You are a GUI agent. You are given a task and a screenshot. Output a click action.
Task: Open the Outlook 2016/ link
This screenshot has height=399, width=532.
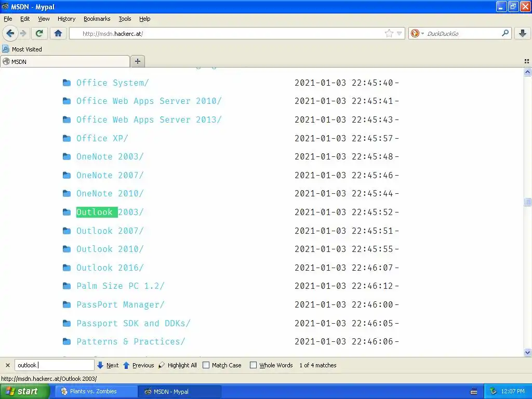pos(110,268)
